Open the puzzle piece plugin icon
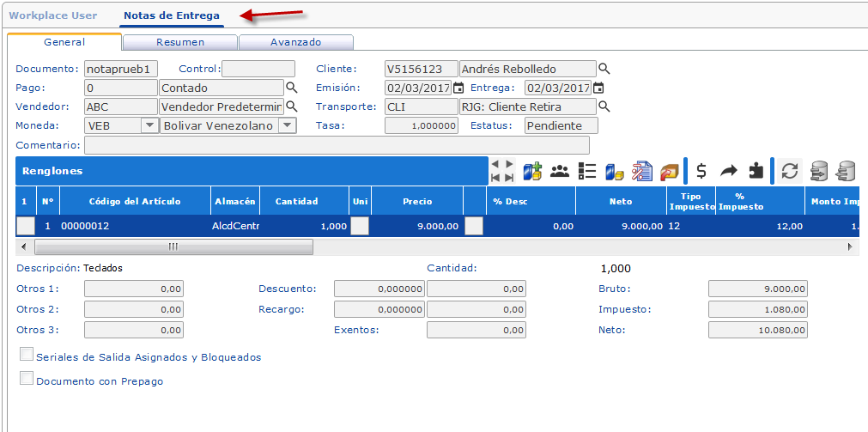Screen dimensions: 868x432 click(755, 171)
